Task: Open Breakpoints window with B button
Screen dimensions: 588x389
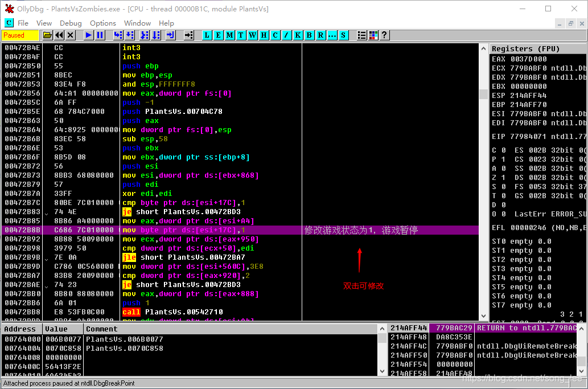Action: (309, 35)
